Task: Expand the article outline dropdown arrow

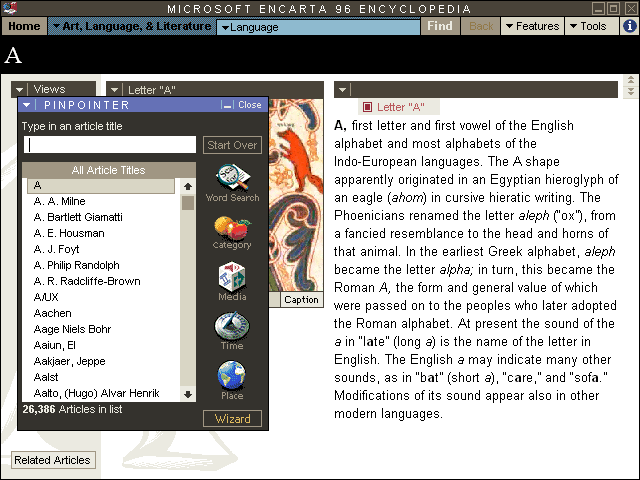Action: tap(342, 89)
